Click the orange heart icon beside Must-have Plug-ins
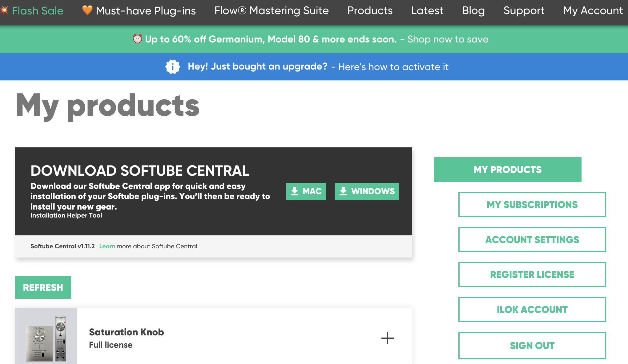 coord(87,10)
